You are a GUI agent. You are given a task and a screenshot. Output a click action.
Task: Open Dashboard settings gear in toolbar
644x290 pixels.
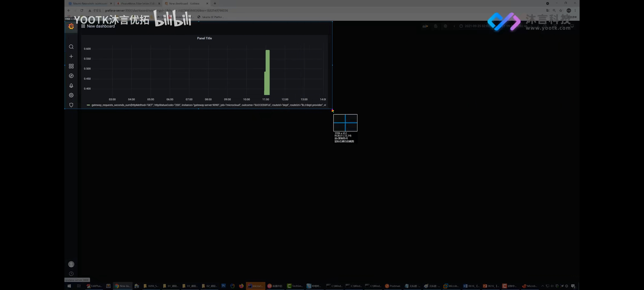(x=445, y=26)
